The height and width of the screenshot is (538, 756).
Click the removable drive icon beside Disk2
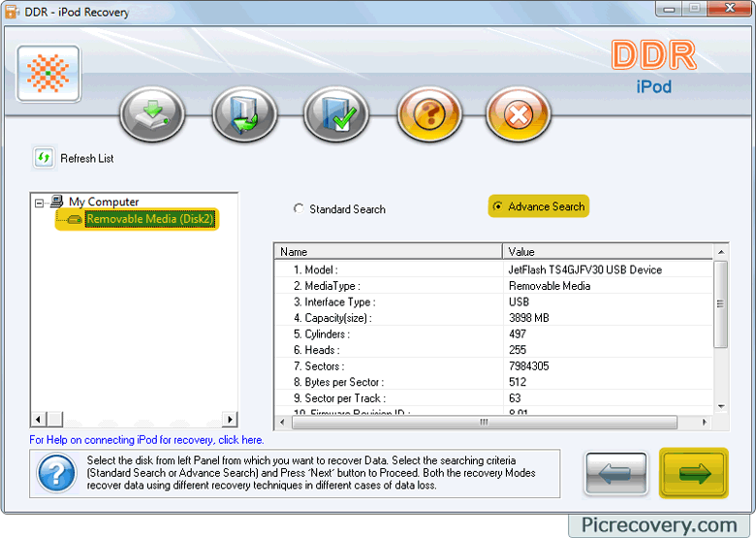75,219
